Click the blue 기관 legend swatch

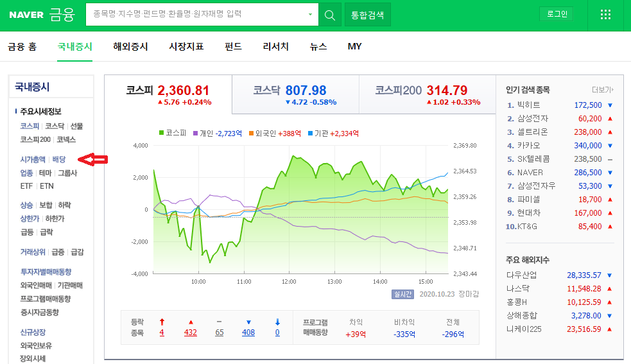310,133
